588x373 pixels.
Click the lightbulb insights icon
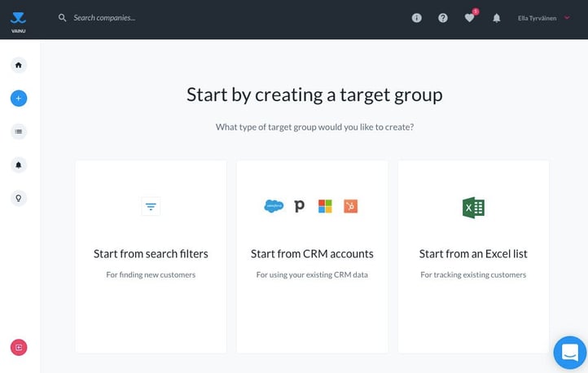(19, 198)
